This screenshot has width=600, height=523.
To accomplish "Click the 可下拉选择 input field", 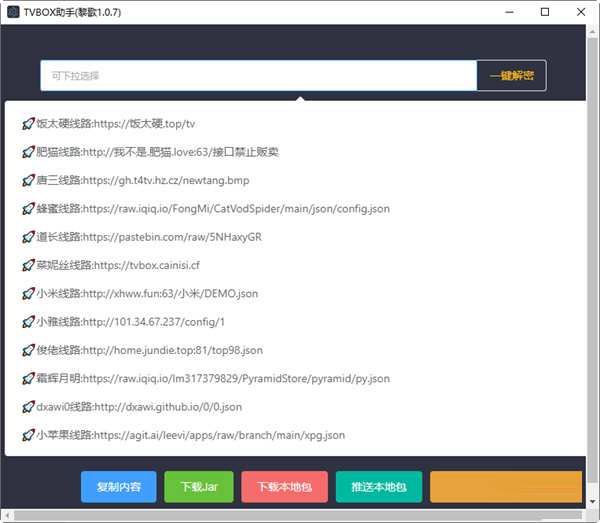I will (259, 75).
